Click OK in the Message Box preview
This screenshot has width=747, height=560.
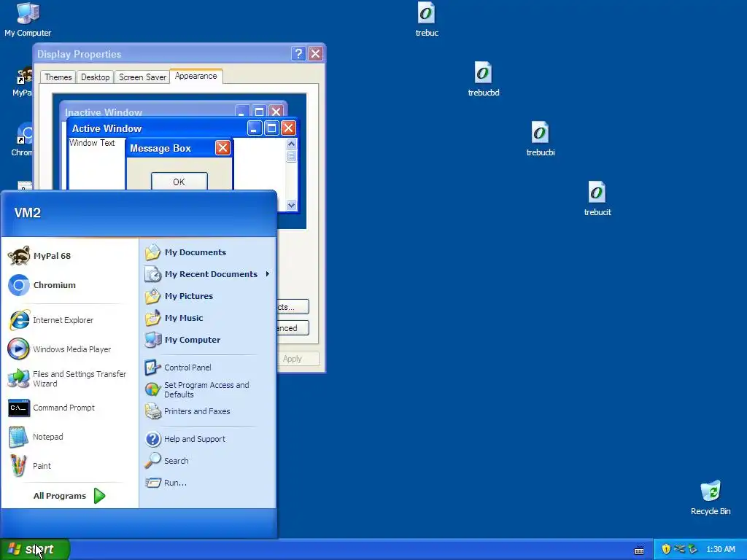(x=179, y=182)
